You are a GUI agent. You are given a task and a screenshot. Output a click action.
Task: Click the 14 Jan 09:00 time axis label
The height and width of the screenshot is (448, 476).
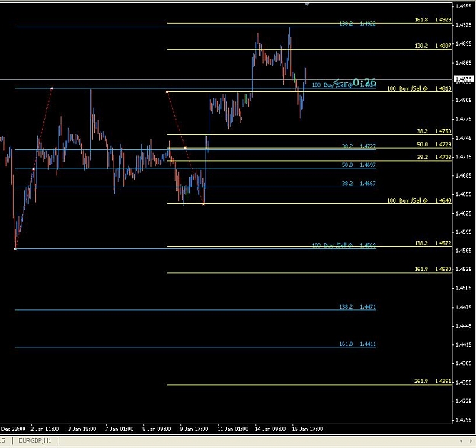point(270,429)
